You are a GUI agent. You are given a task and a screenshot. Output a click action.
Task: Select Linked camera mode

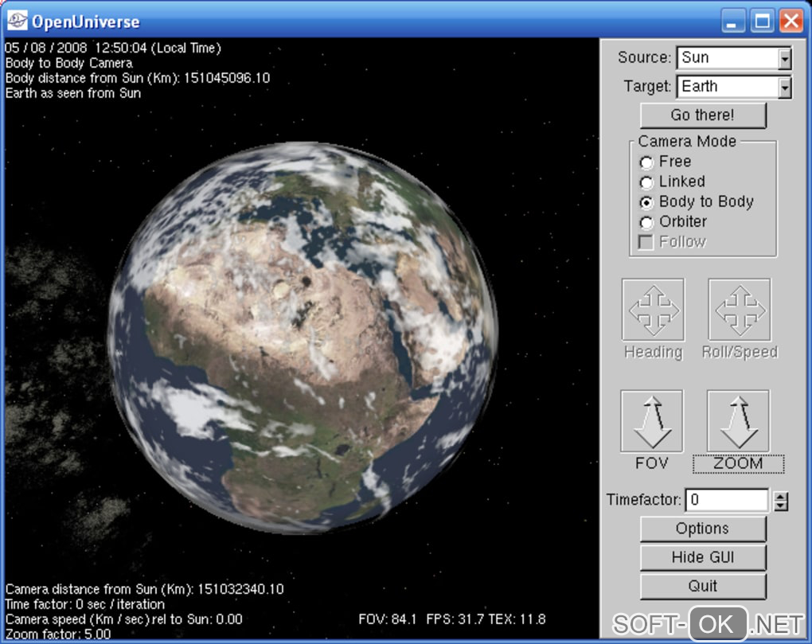646,182
